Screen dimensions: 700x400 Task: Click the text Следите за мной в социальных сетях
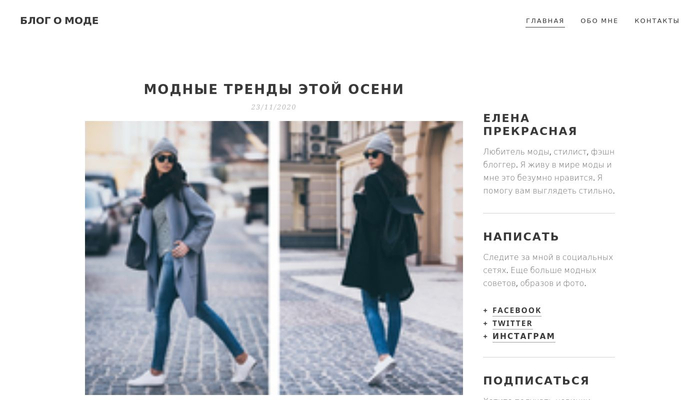tap(548, 263)
